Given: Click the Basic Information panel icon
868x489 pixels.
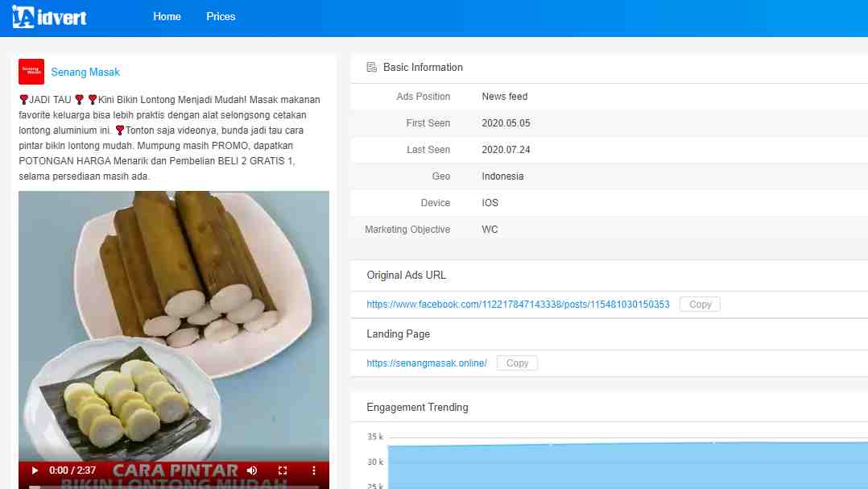Looking at the screenshot, I should (371, 67).
